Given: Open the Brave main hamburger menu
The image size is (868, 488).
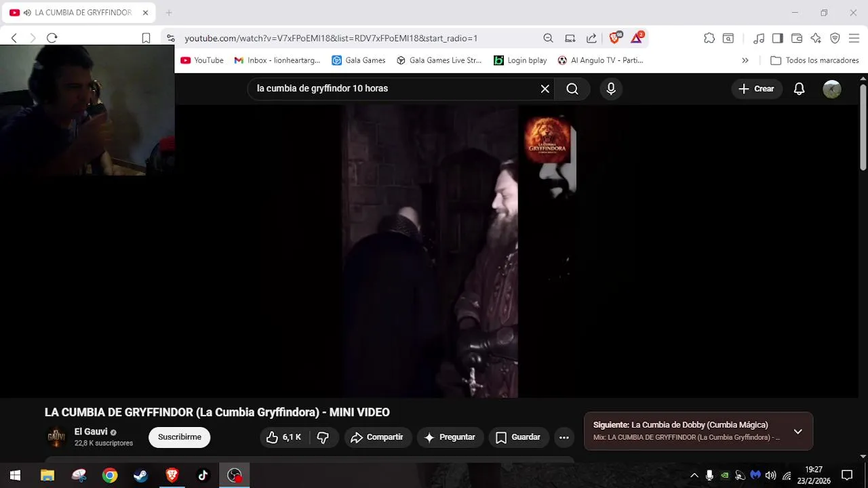Looking at the screenshot, I should [854, 39].
